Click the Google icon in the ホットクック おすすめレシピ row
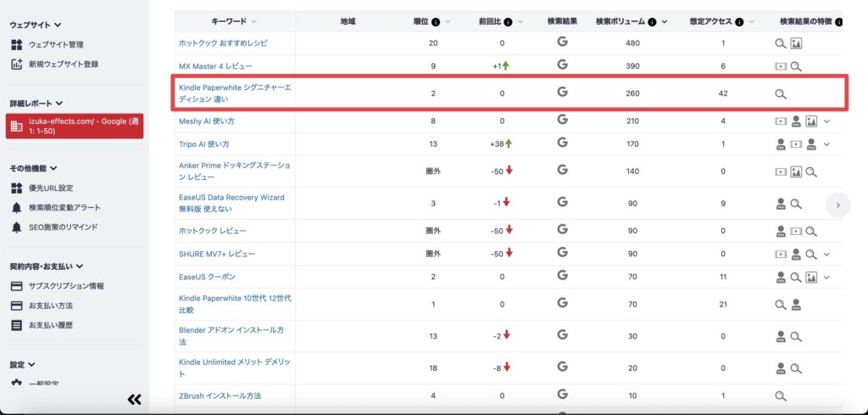 click(562, 42)
